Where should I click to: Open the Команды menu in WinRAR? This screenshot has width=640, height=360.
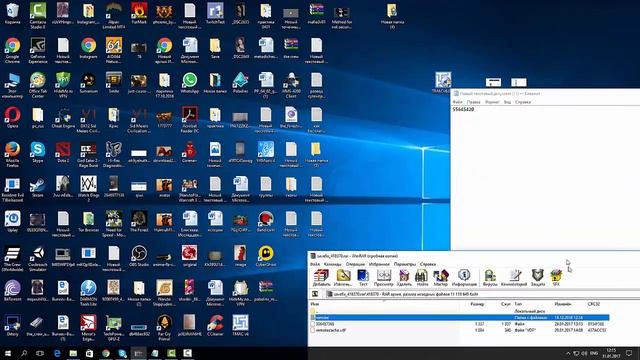coord(332,264)
